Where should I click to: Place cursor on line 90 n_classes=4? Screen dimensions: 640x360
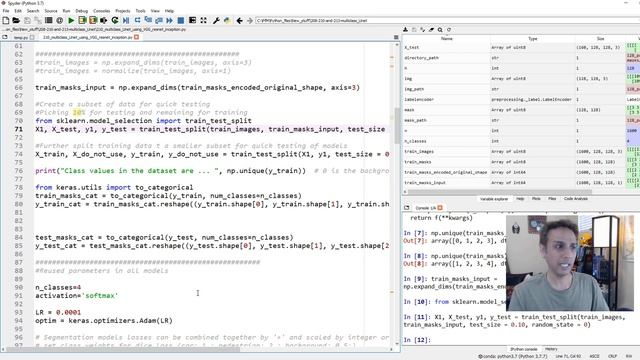pos(58,287)
